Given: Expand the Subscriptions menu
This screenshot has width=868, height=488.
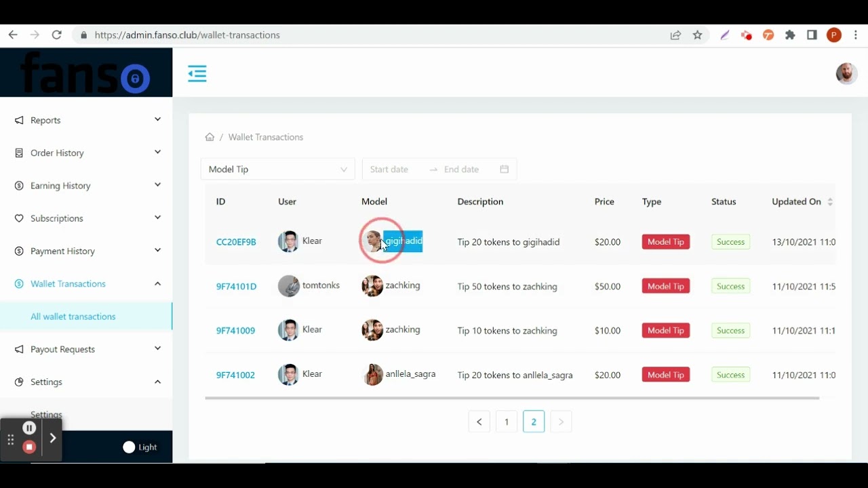Looking at the screenshot, I should click(157, 218).
